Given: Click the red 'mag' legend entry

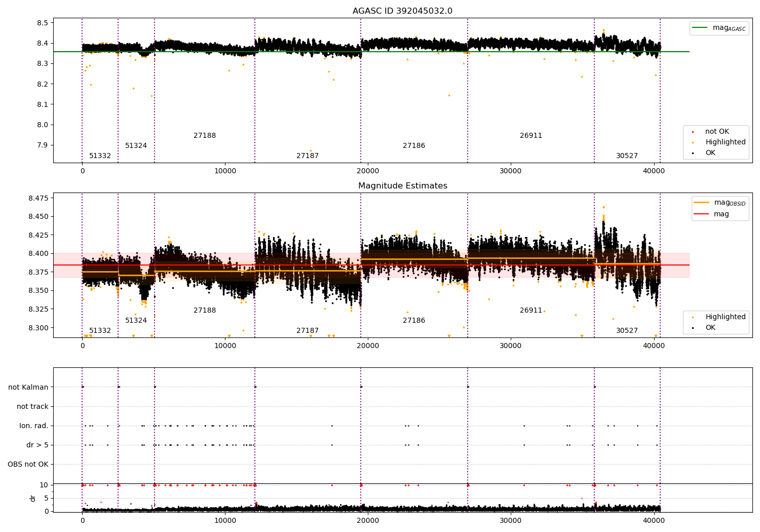Looking at the screenshot, I should pyautogui.click(x=711, y=214).
